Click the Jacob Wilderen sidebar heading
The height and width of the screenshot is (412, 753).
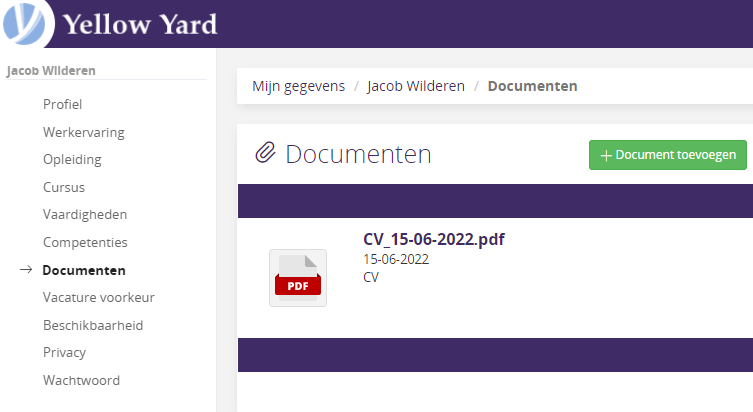click(51, 71)
